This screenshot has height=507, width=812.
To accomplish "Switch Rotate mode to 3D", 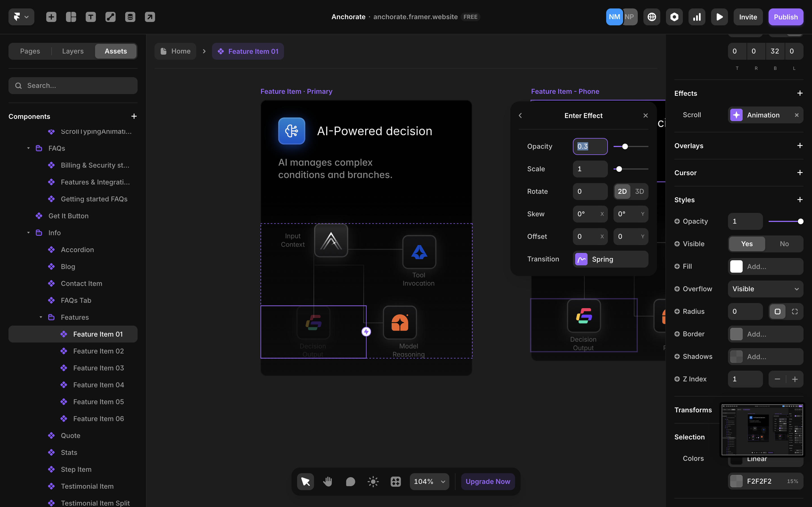I will coord(639,192).
